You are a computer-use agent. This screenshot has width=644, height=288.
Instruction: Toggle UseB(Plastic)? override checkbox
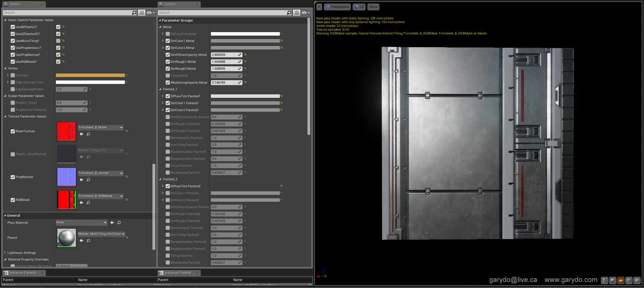pyautogui.click(x=13, y=27)
